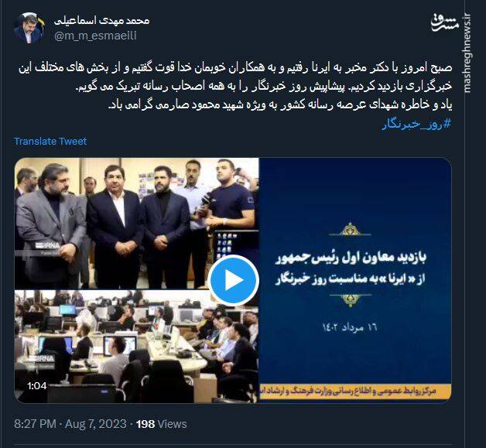The height and width of the screenshot is (448, 486).
Task: Click the tweet body text paragraph
Action: (235, 86)
